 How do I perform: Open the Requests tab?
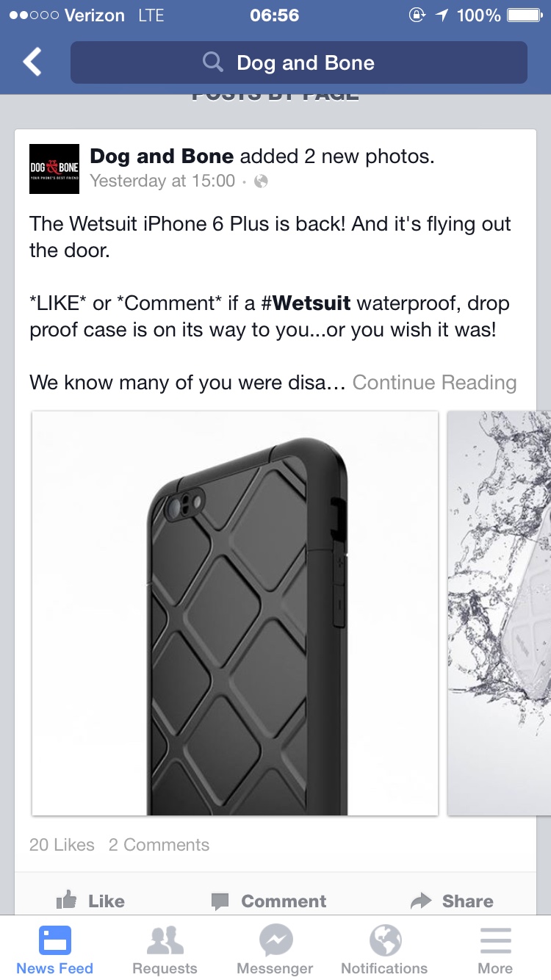click(165, 948)
